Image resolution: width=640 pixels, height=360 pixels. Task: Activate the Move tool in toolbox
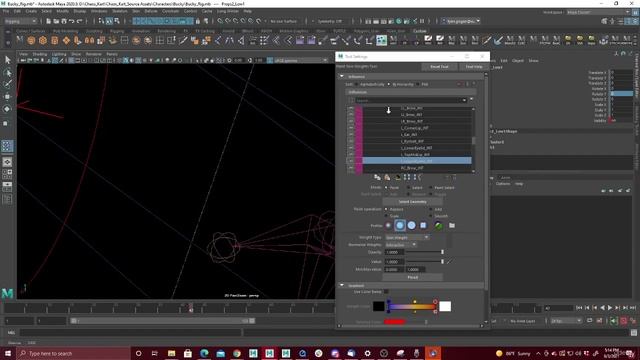pyautogui.click(x=7, y=96)
